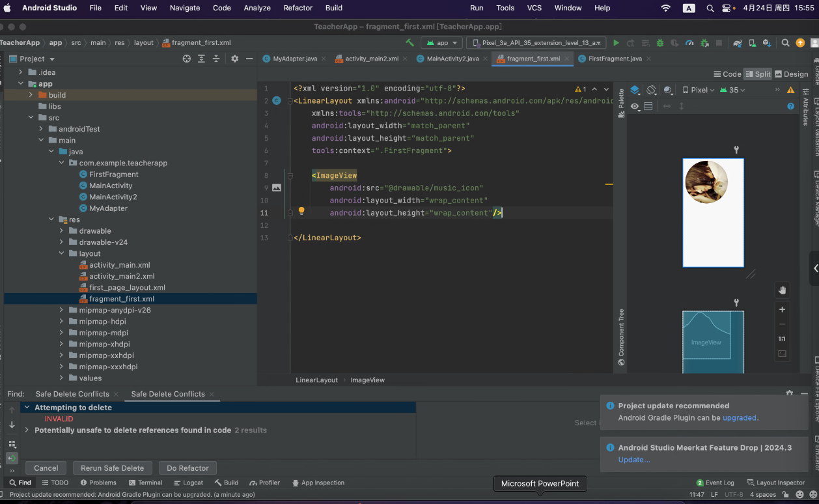Click the orange warning triangle in design toolbar
This screenshot has height=504, width=819.
790,90
